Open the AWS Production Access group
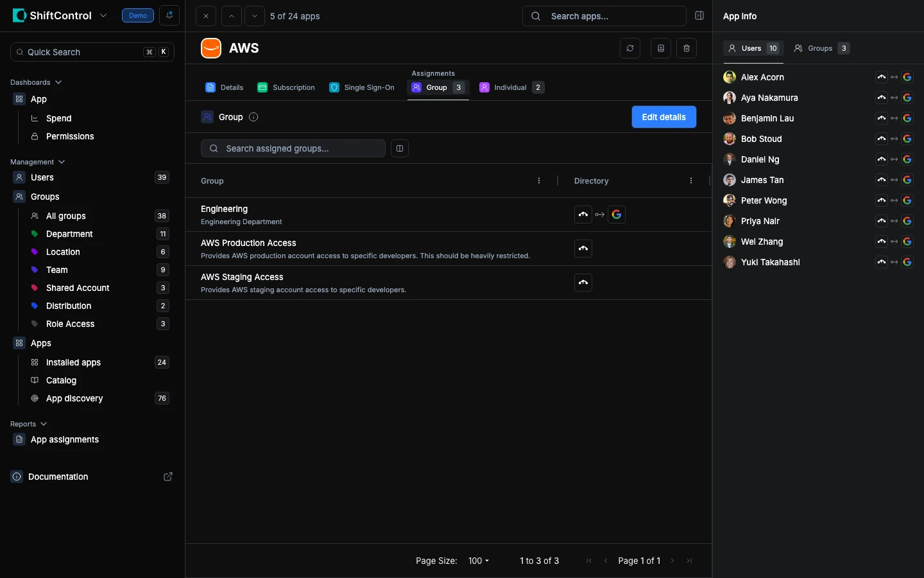924x578 pixels. tap(248, 243)
